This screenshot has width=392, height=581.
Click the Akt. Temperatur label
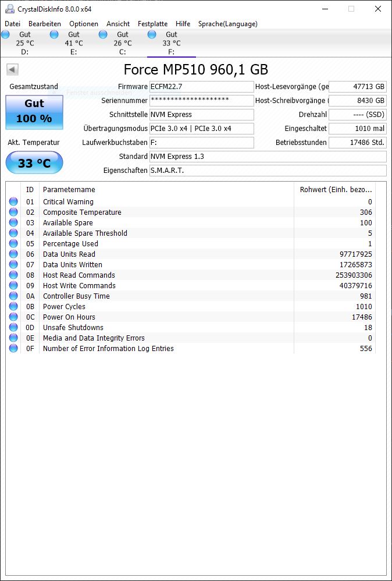click(x=34, y=142)
